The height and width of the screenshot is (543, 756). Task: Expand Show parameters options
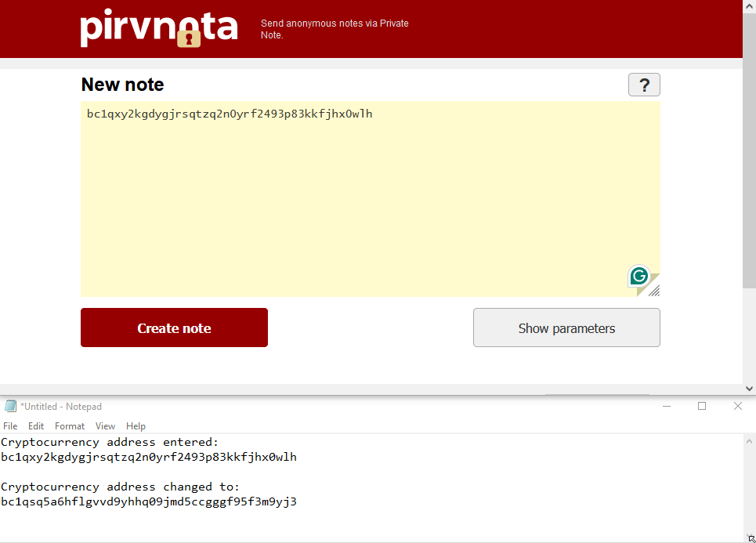pos(566,328)
